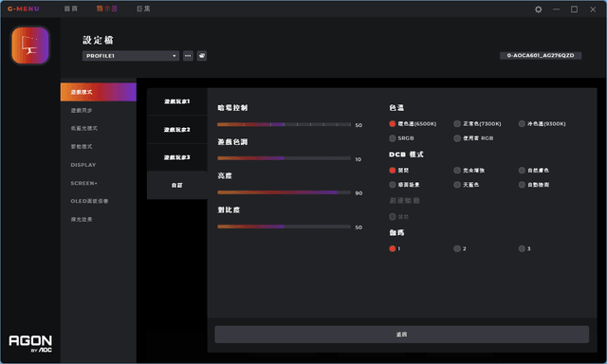
Task: Select the 遊戲玩家3 preset tab
Action: 177,157
